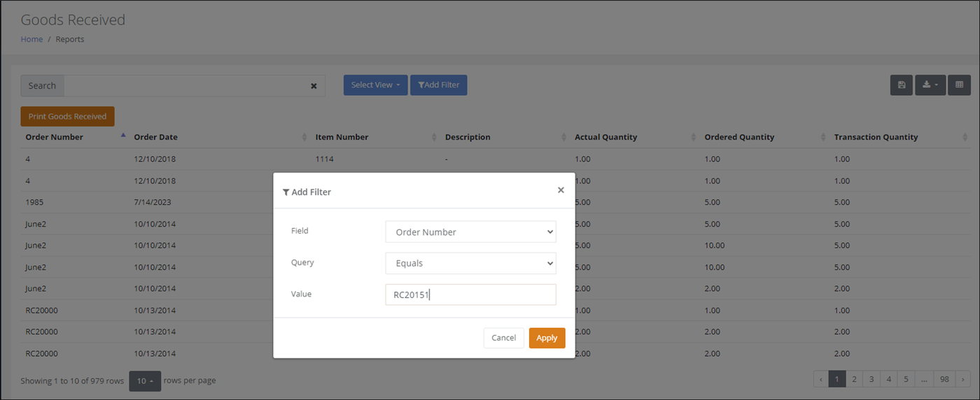Open the Field dropdown showing Order Number

pos(470,231)
